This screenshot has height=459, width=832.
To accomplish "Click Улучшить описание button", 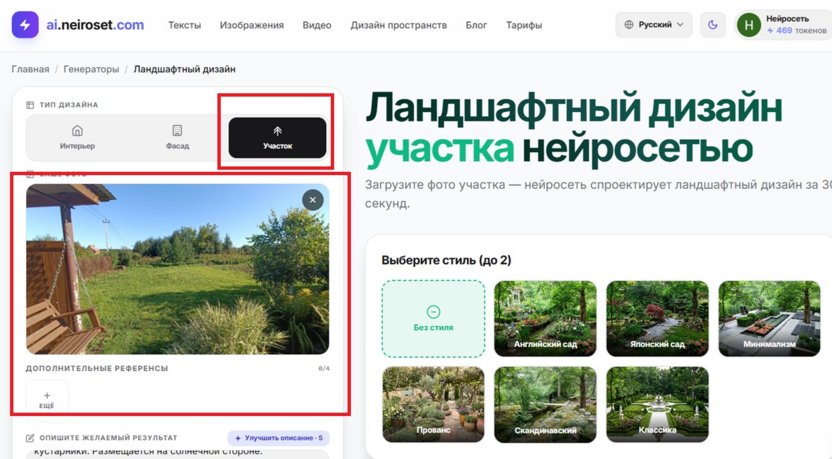I will pos(279,438).
